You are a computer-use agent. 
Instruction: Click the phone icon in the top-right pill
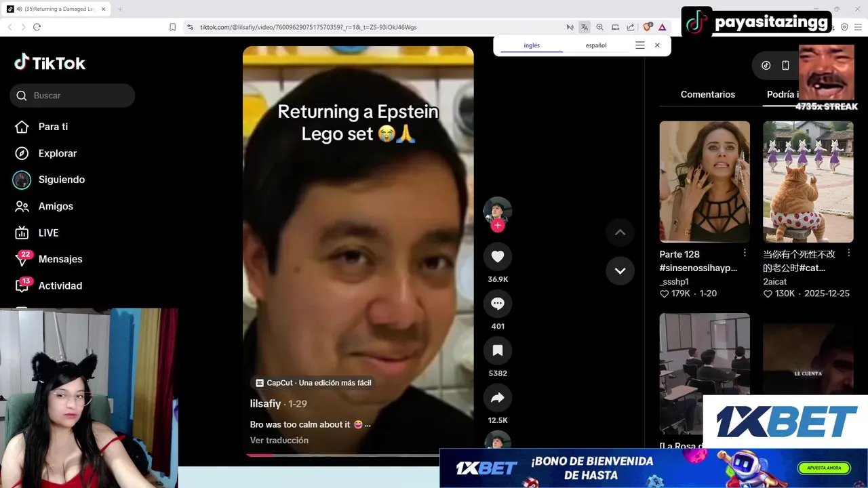[785, 65]
